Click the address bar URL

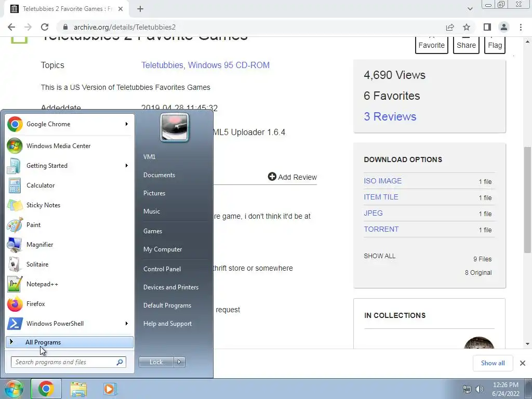(125, 27)
